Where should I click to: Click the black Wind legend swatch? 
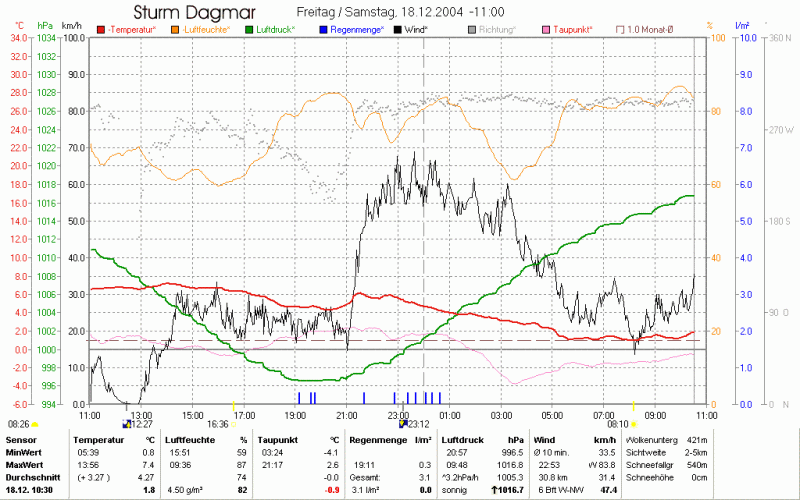point(397,30)
